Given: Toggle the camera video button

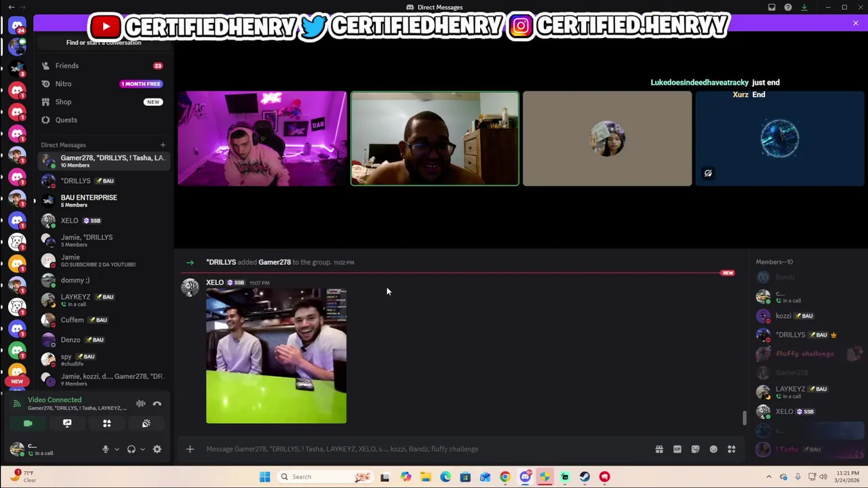Looking at the screenshot, I should tap(28, 423).
